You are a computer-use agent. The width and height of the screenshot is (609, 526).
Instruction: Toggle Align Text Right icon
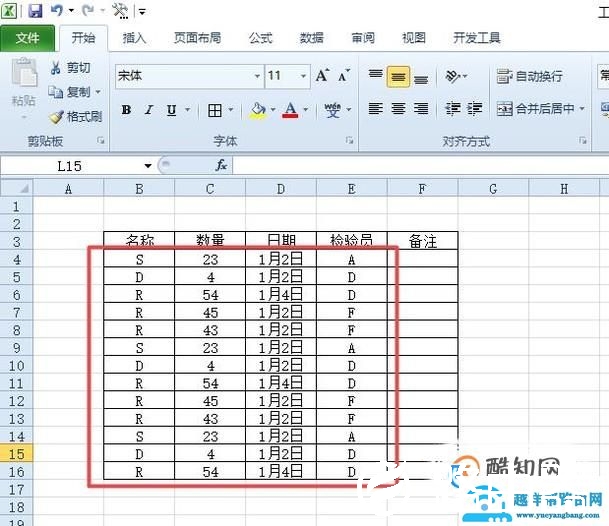pos(421,109)
